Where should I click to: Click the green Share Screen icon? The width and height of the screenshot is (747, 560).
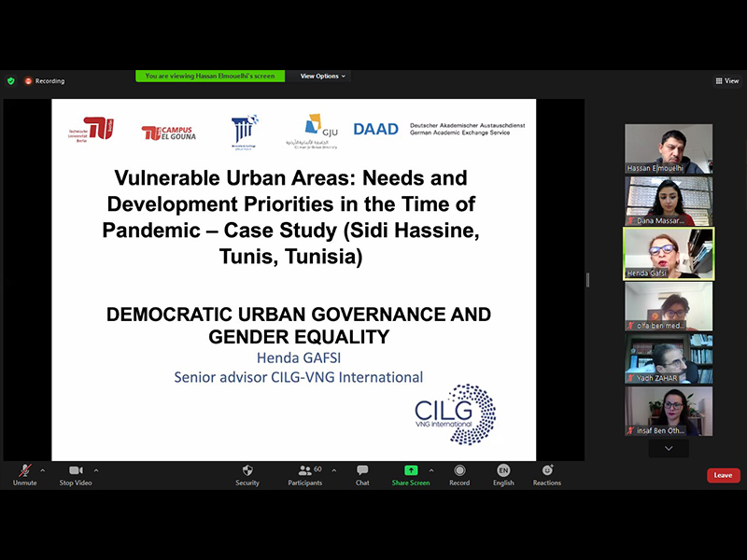411,470
